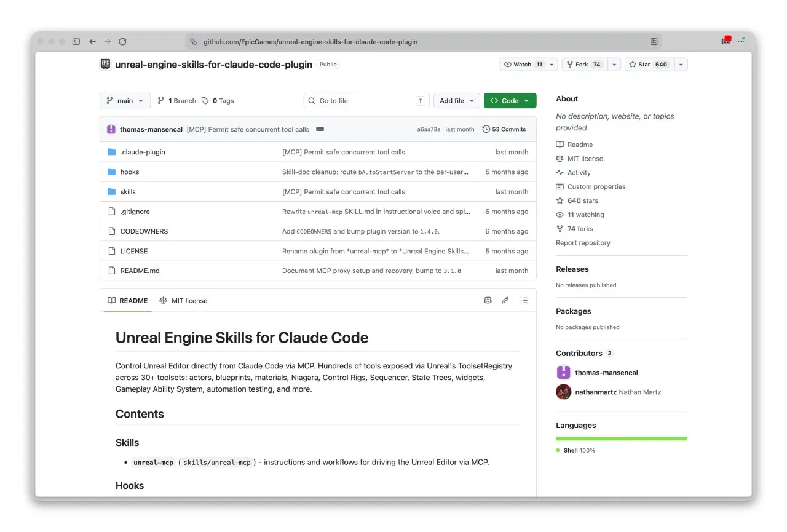Open Copilot icon in README header
This screenshot has height=532, width=787.
click(x=488, y=300)
